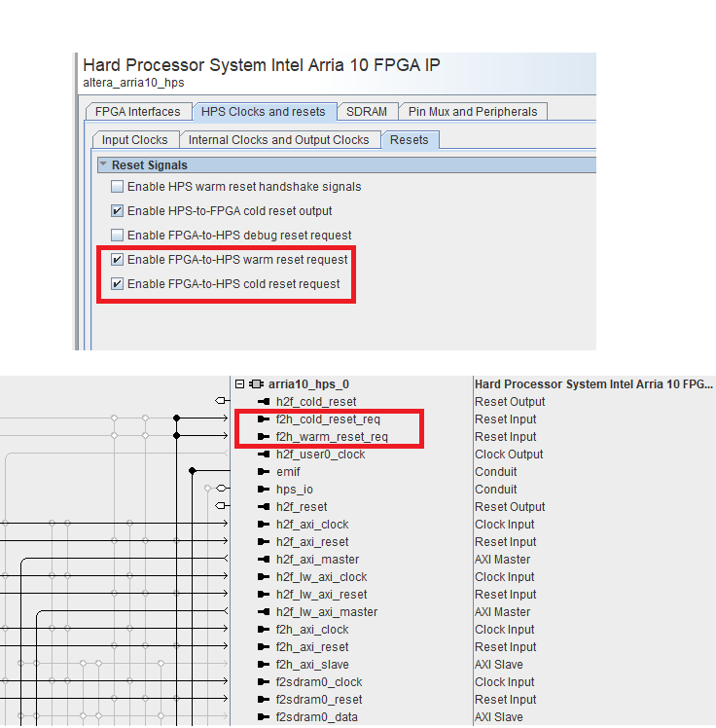Open Internal Clocks and Output Clocks tab

(x=278, y=140)
